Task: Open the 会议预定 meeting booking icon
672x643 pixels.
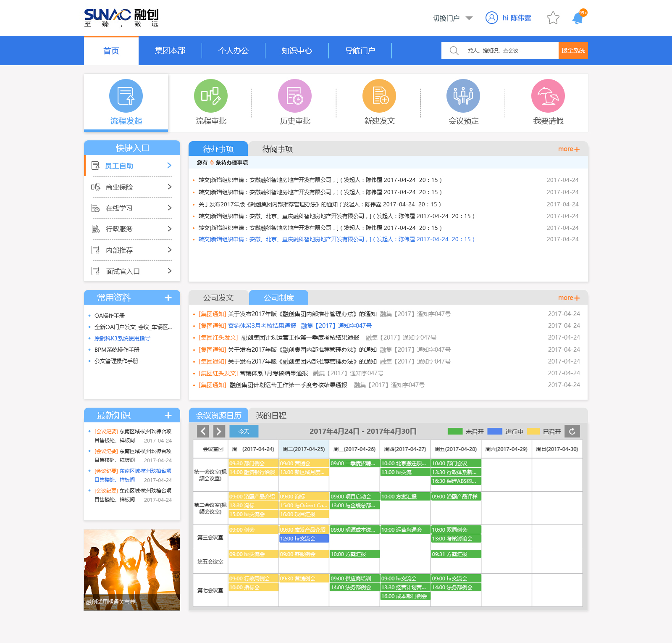Action: (x=464, y=96)
